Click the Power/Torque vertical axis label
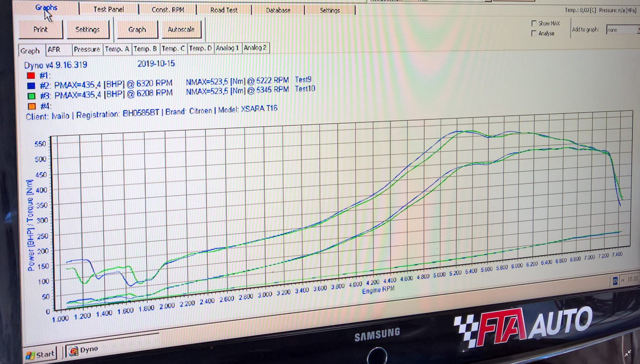The height and width of the screenshot is (364, 640). point(30,225)
